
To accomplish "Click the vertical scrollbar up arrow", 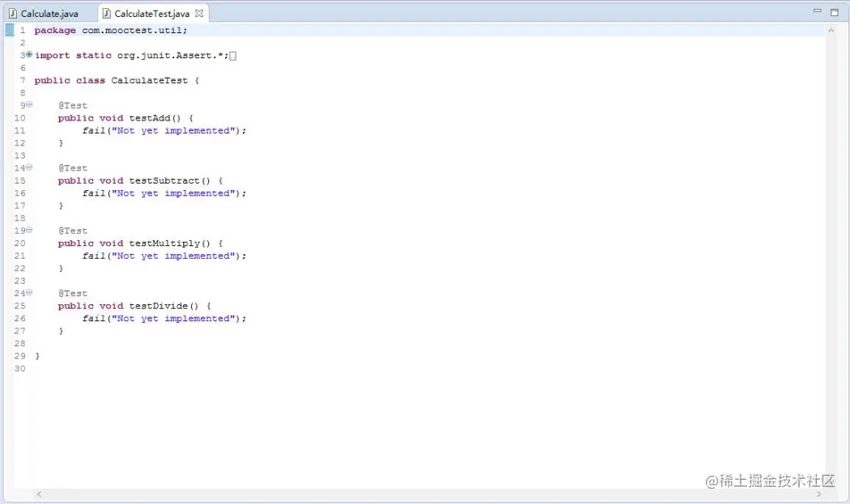I will pos(831,31).
